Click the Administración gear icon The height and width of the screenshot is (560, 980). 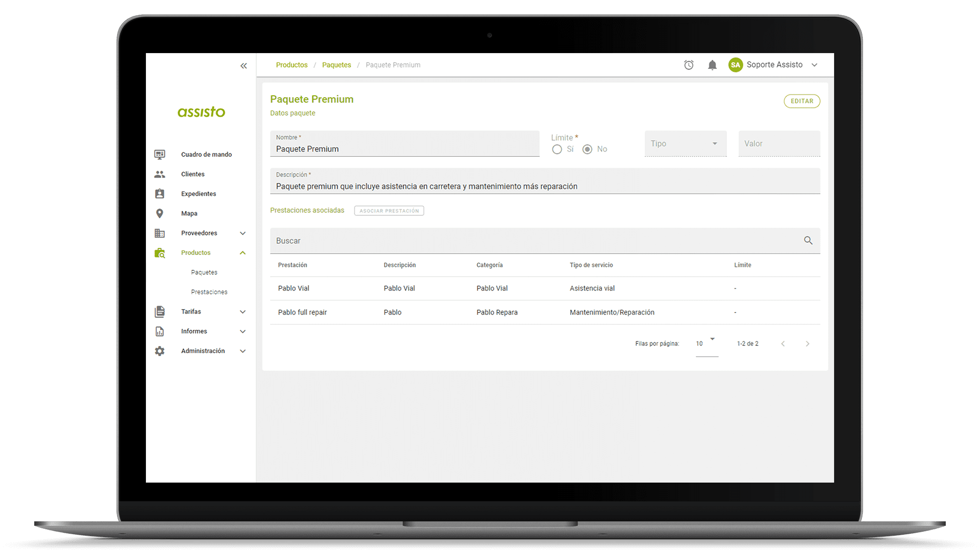pyautogui.click(x=160, y=351)
